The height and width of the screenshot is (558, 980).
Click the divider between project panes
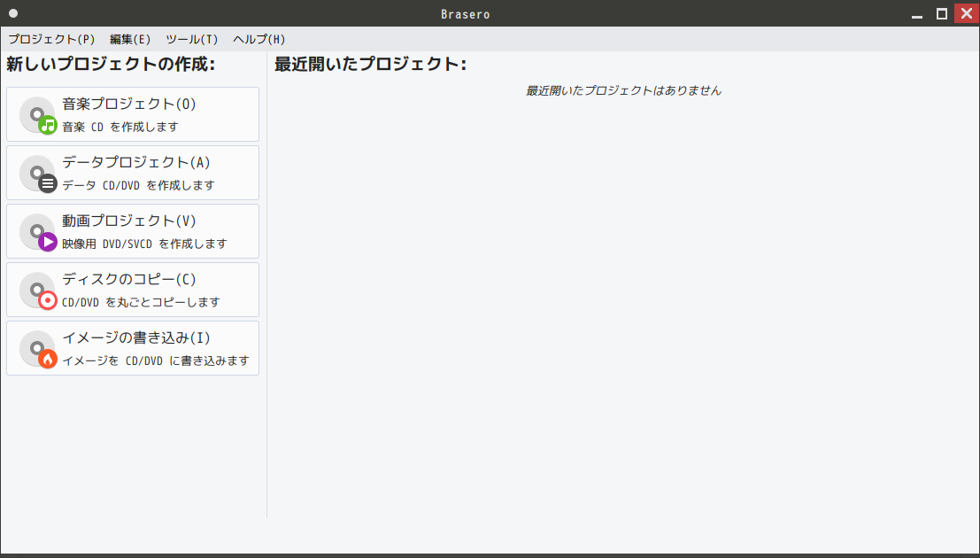coord(266,285)
